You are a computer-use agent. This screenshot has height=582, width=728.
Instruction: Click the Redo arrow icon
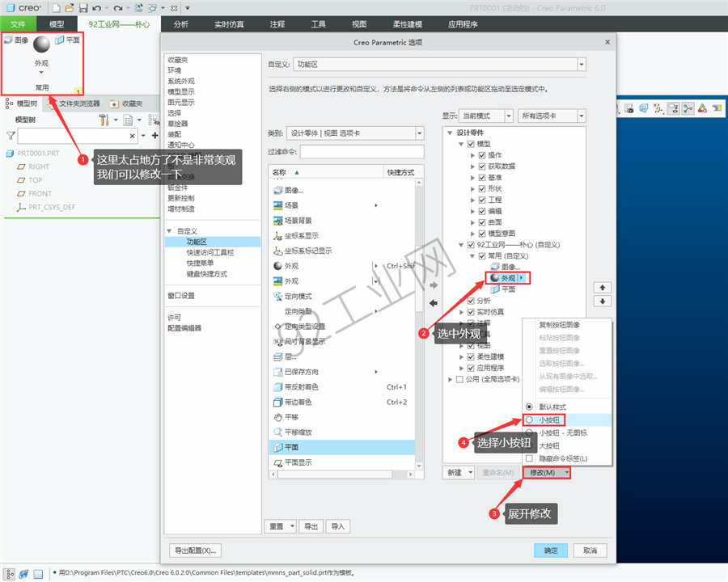118,8
